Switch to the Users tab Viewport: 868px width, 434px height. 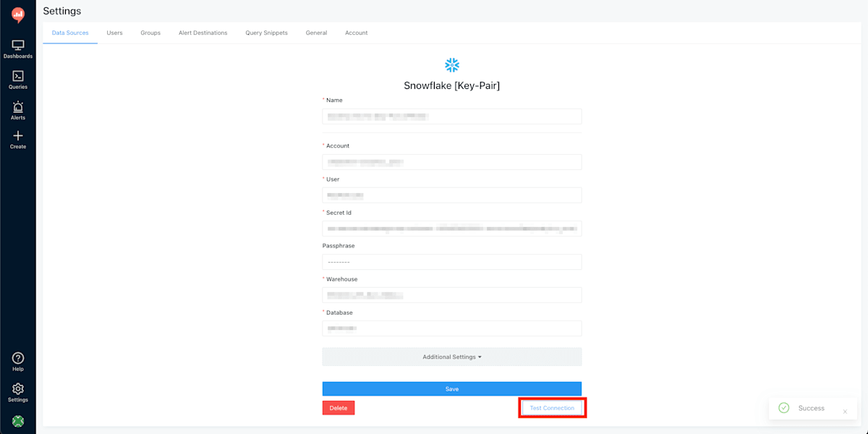pyautogui.click(x=114, y=33)
